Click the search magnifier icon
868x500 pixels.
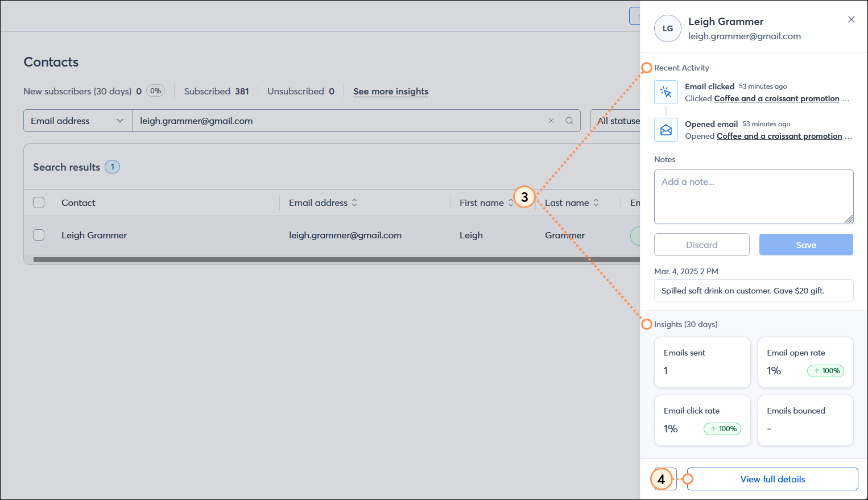(x=569, y=121)
